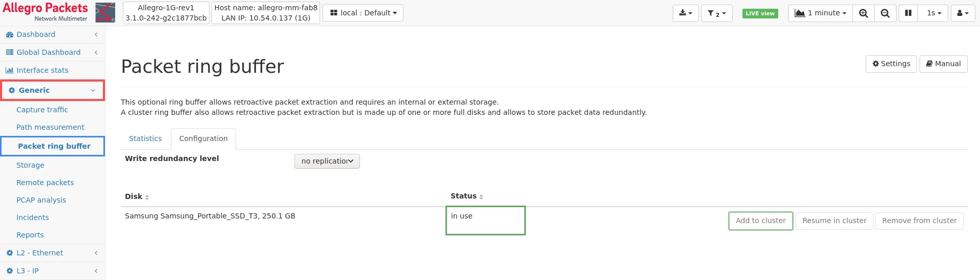Open the 1s refresh interval dropdown
This screenshot has height=280, width=980.
tap(933, 13)
